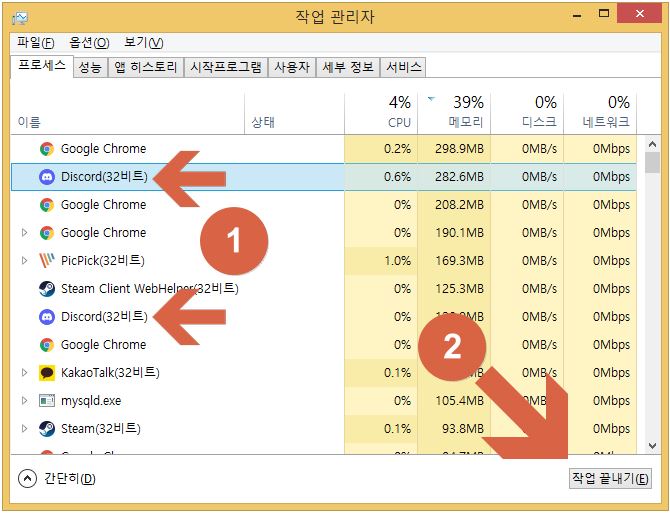
Task: Click the Steam(32비트) application icon
Action: click(47, 429)
